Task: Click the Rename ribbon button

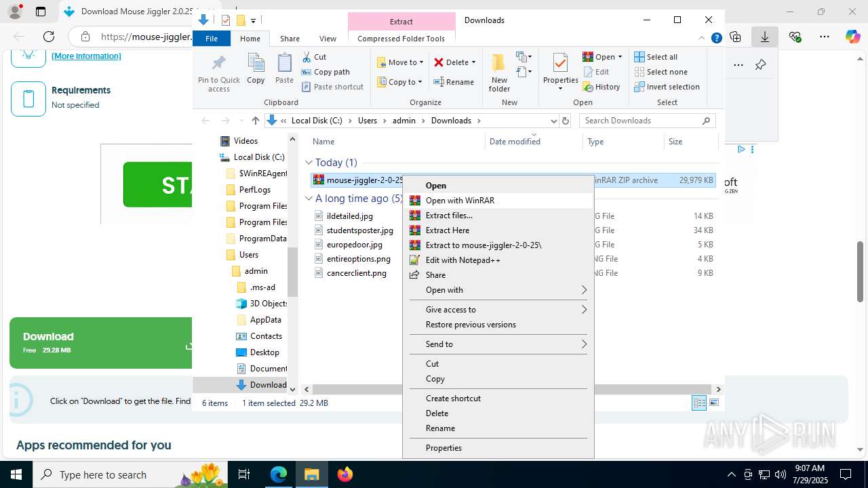Action: coord(454,82)
